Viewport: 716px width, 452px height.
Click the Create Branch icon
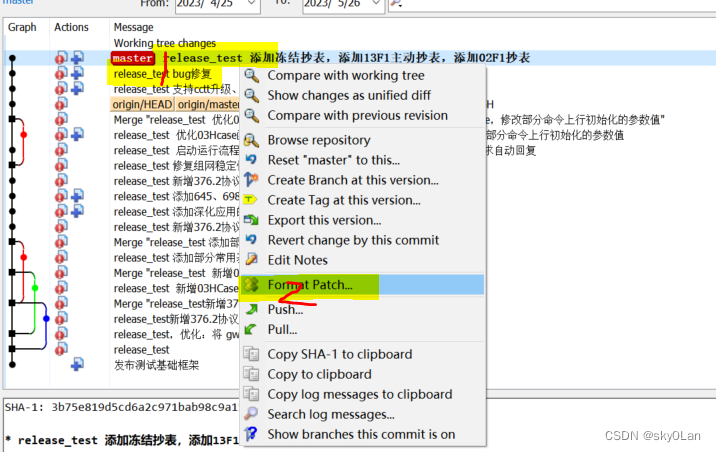[252, 180]
